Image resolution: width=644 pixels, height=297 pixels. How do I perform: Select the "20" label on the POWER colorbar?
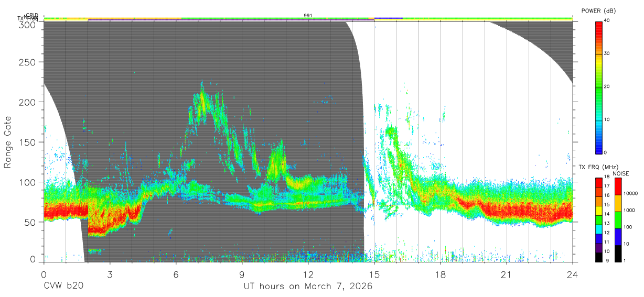(x=607, y=86)
